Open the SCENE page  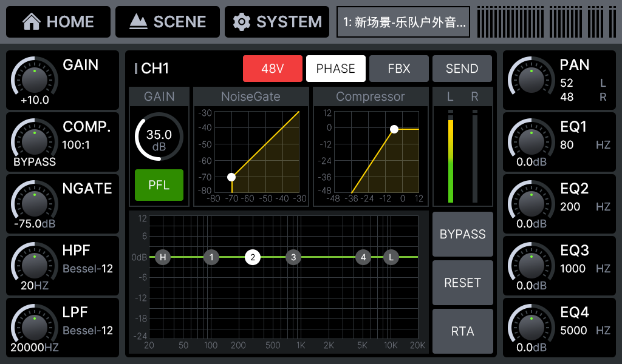[168, 21]
